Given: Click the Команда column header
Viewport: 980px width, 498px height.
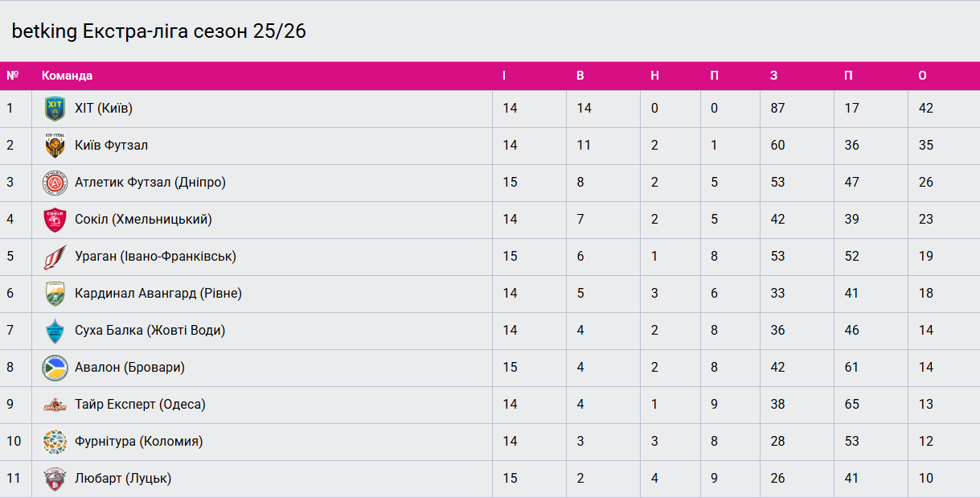Looking at the screenshot, I should (x=67, y=76).
